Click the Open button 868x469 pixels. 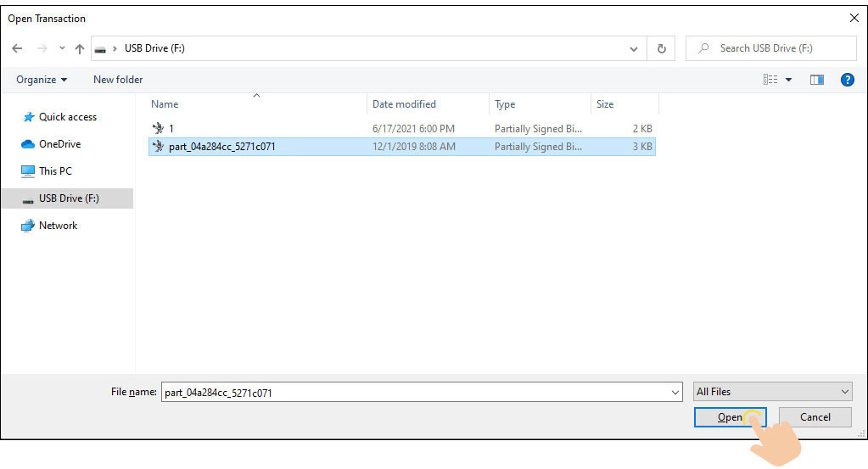pyautogui.click(x=730, y=417)
